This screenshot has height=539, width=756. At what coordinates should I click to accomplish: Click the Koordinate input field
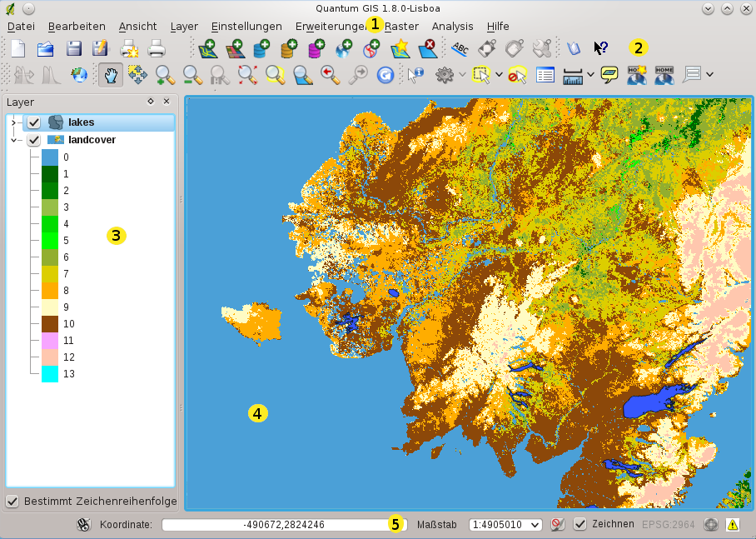click(285, 525)
